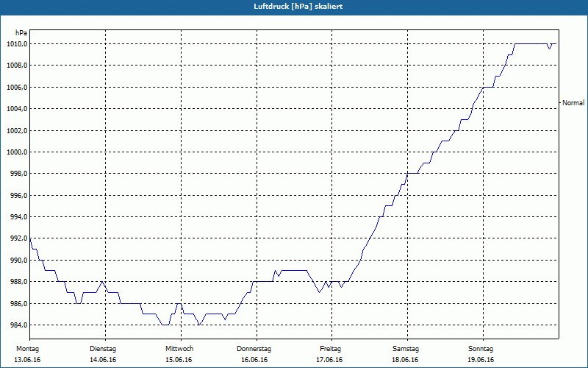Click the date 13.06.16

(27, 360)
